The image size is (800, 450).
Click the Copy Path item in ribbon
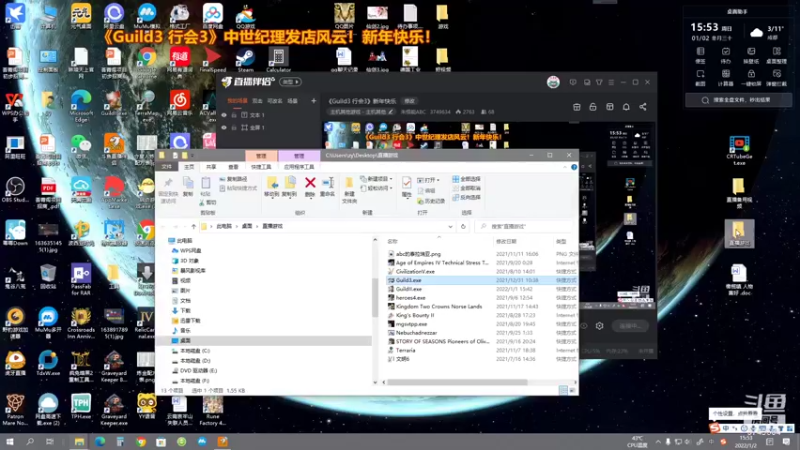pos(234,179)
